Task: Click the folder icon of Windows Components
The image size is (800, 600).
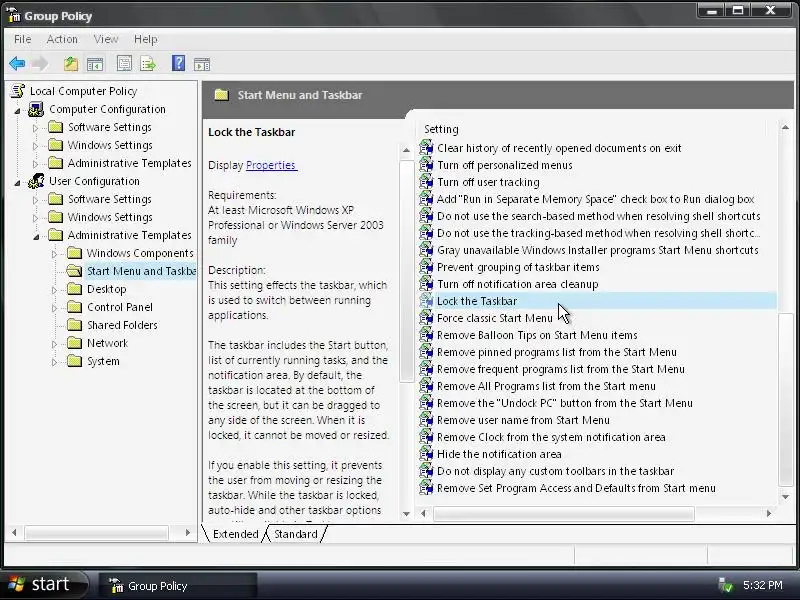Action: coord(74,253)
